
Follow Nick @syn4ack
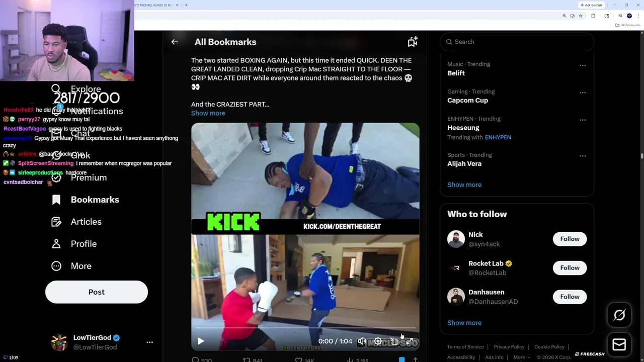point(570,239)
